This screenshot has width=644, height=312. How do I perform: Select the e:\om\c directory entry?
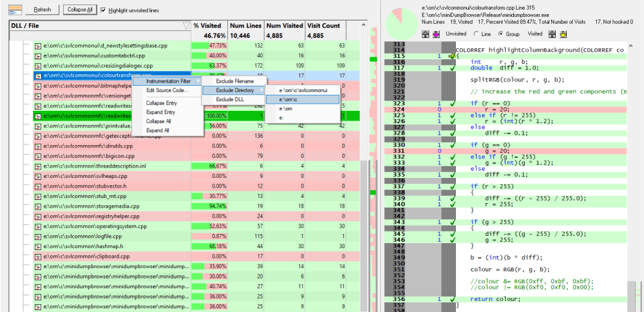tap(302, 99)
